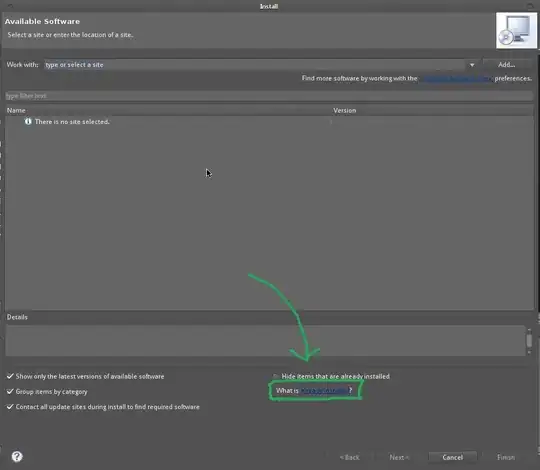The image size is (540, 470).
Task: Click the Details pane scrollbar
Action: (x=529, y=341)
